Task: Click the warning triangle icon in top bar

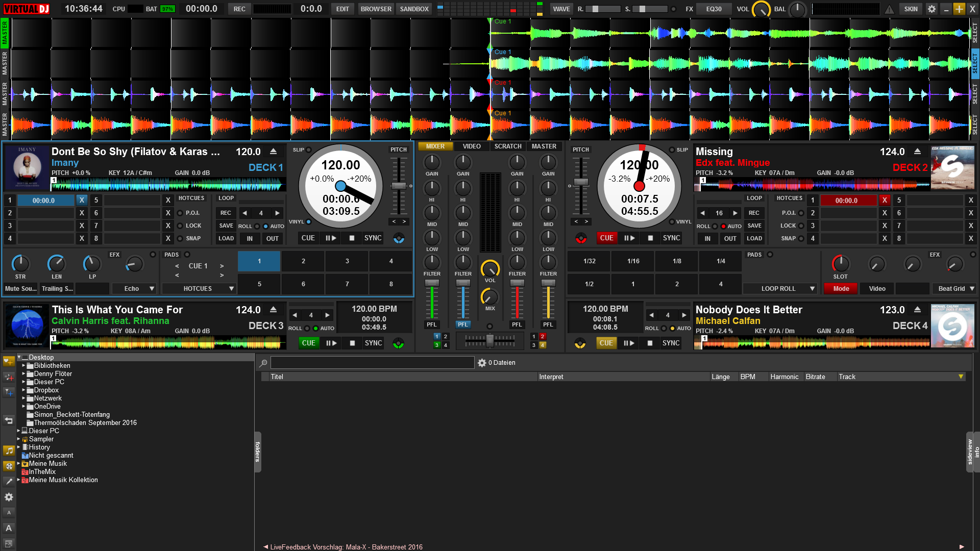Action: 889,9
